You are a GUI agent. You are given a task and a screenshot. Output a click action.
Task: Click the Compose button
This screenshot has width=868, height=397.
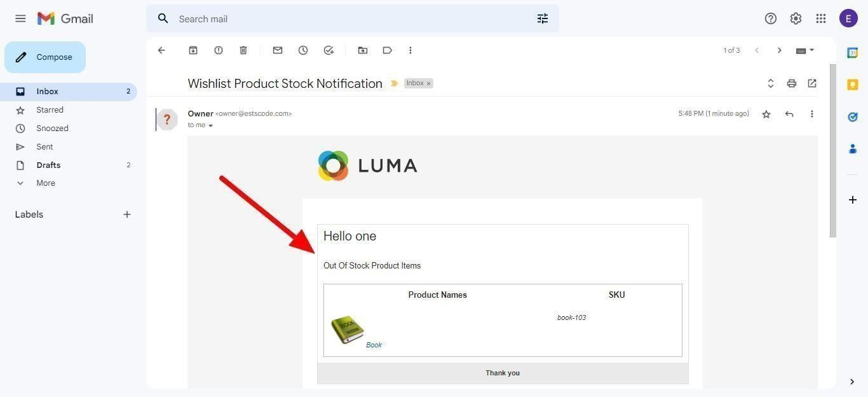45,57
